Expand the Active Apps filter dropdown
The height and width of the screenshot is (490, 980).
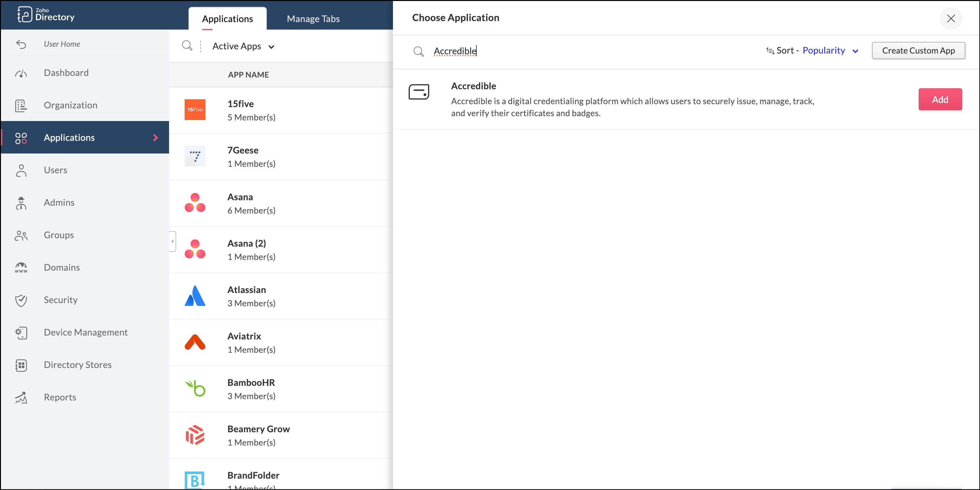[x=243, y=46]
